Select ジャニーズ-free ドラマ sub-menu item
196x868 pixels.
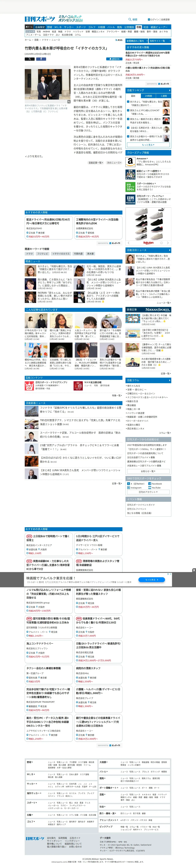[x=68, y=31]
